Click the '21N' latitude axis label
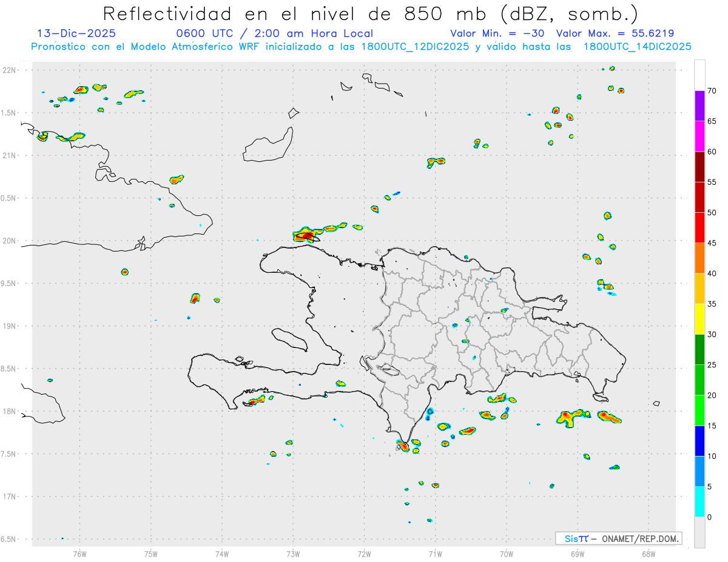The height and width of the screenshot is (562, 728). point(10,156)
